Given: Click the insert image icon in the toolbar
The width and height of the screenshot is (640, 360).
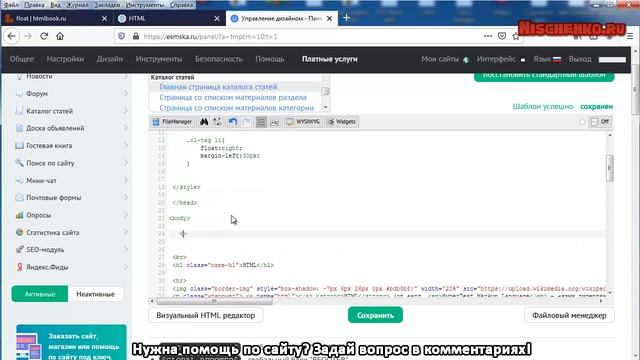Looking at the screenshot, I should 274,122.
